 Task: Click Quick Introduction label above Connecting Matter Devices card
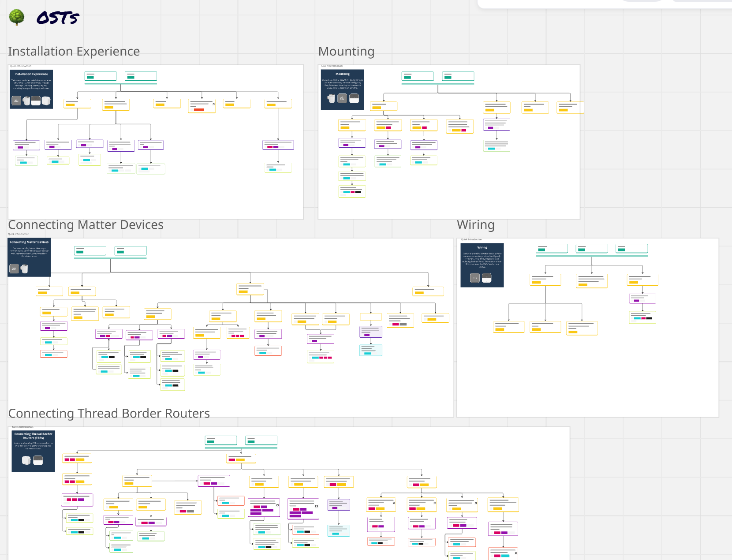point(19,234)
